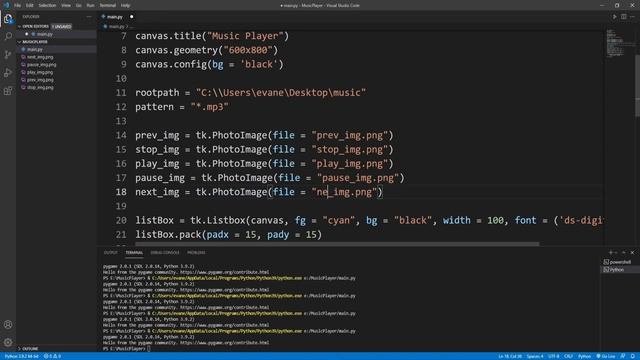
Task: Open the View menu
Action: pos(66,5)
